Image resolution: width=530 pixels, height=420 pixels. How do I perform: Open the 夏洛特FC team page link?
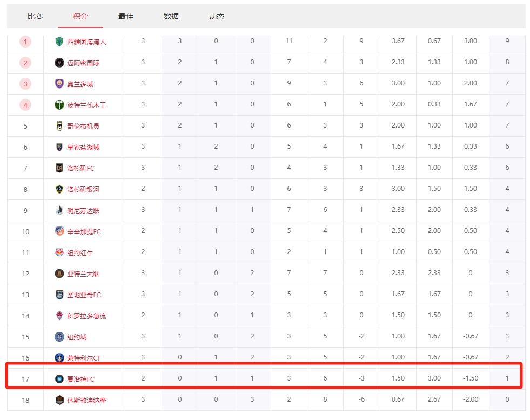[82, 378]
